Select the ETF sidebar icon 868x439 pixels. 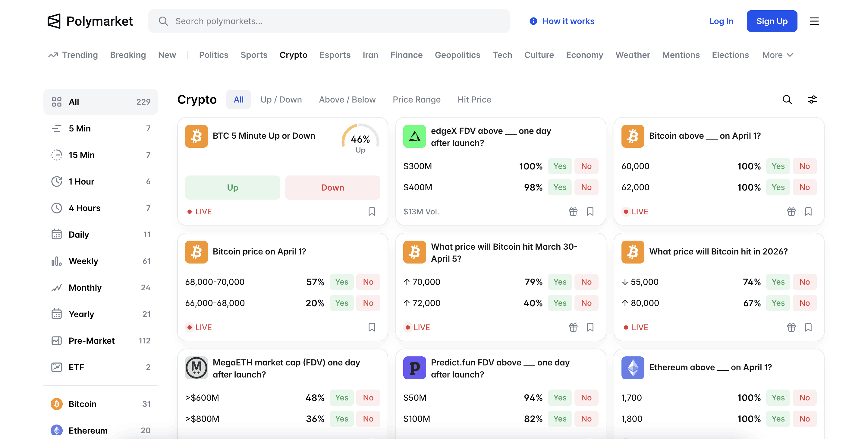(x=57, y=367)
